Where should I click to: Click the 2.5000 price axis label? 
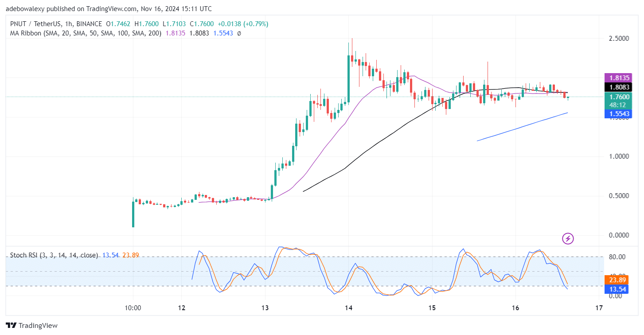click(x=619, y=39)
